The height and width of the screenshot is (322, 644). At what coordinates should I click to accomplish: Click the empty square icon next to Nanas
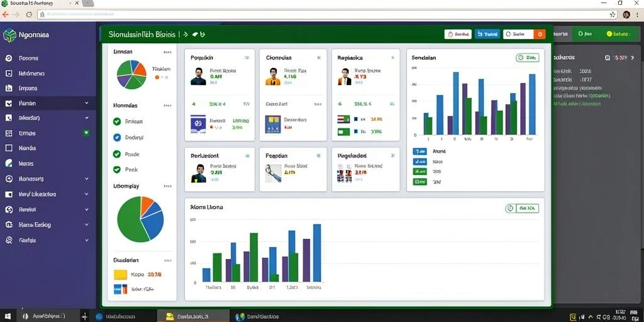(9, 148)
